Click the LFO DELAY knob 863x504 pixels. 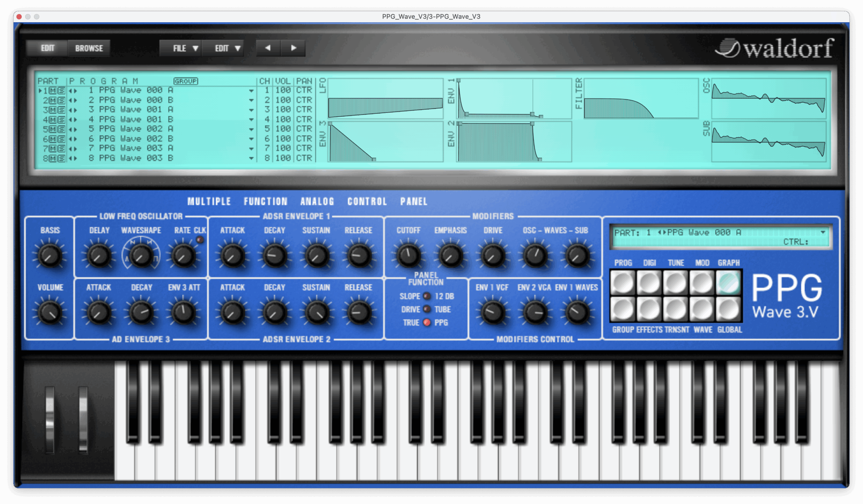[x=99, y=256]
